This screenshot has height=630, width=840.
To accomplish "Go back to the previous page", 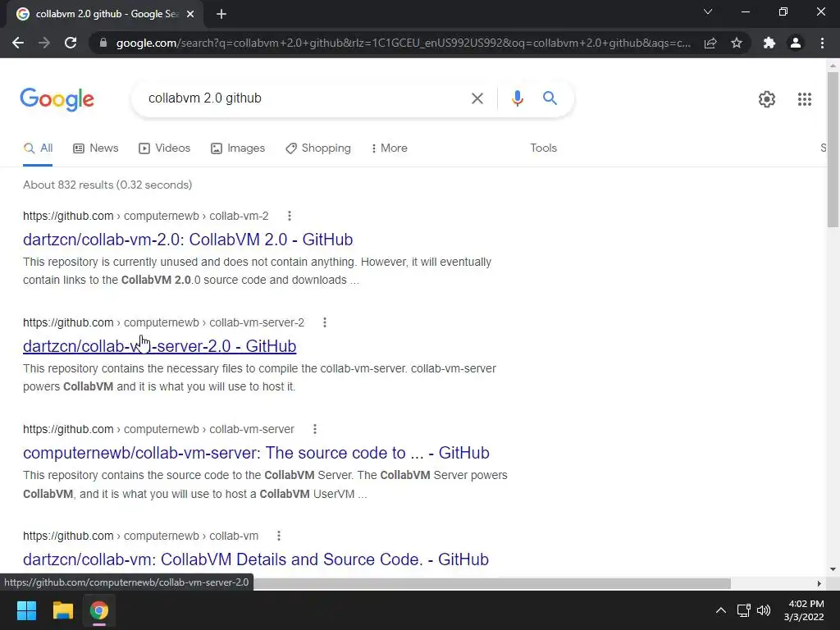I will [x=18, y=43].
